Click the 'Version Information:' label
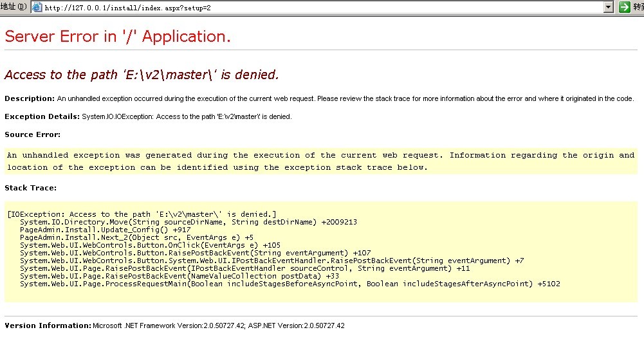The image size is (644, 339). coord(48,325)
